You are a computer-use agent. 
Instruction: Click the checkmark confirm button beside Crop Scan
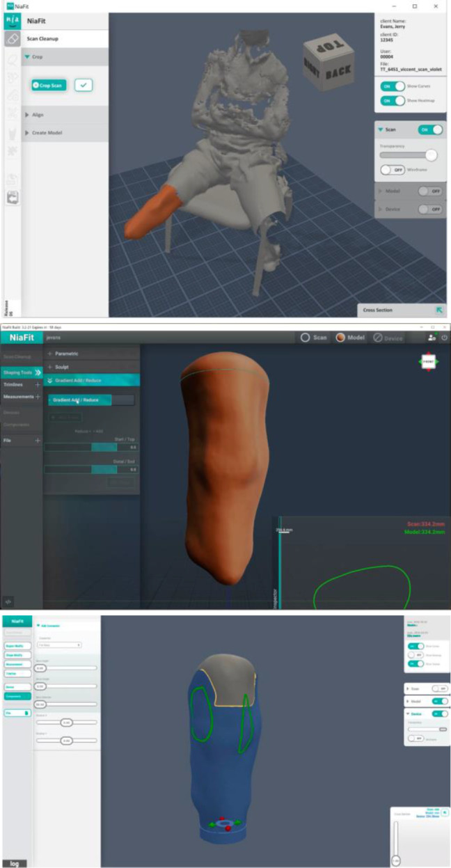tap(84, 85)
